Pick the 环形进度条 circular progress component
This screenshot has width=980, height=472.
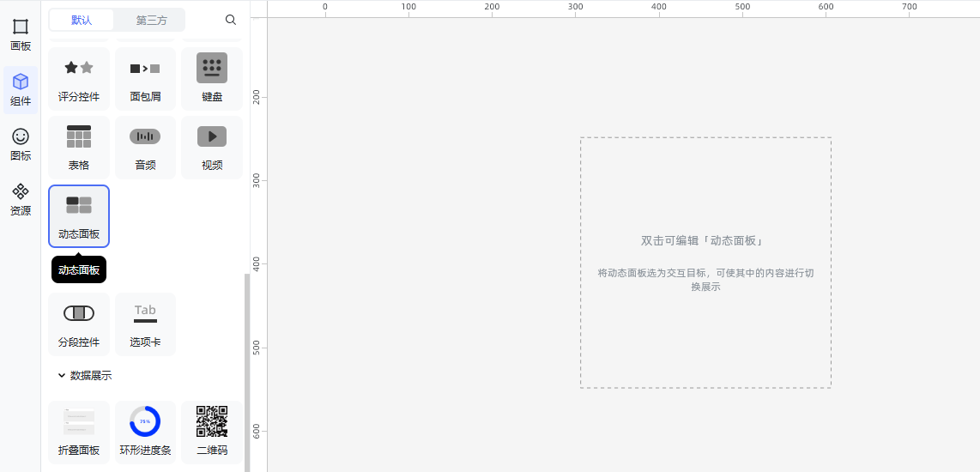pos(145,432)
